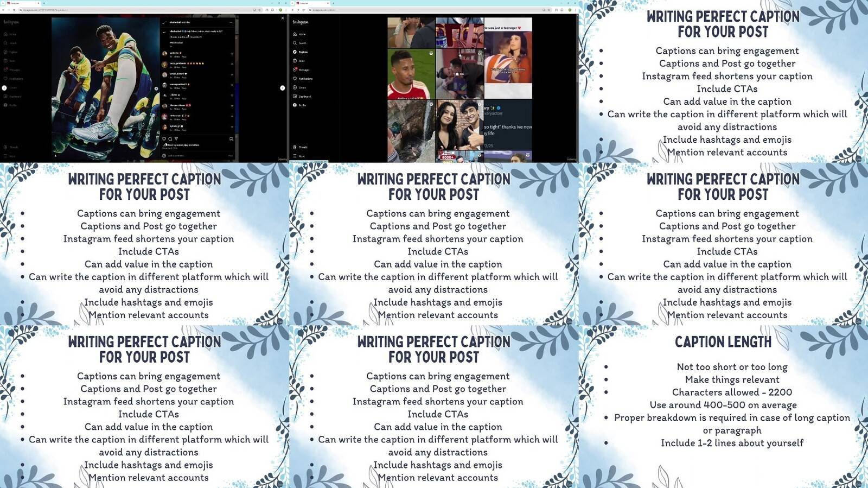Click the tagged people icon on football photo
868x488 pixels.
(55, 156)
